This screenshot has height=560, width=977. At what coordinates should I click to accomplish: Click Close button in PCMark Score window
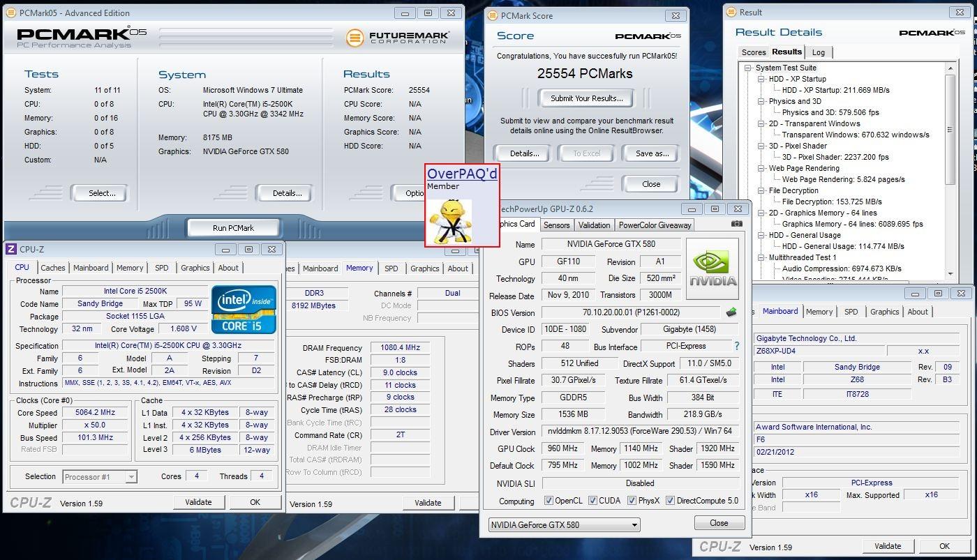651,184
